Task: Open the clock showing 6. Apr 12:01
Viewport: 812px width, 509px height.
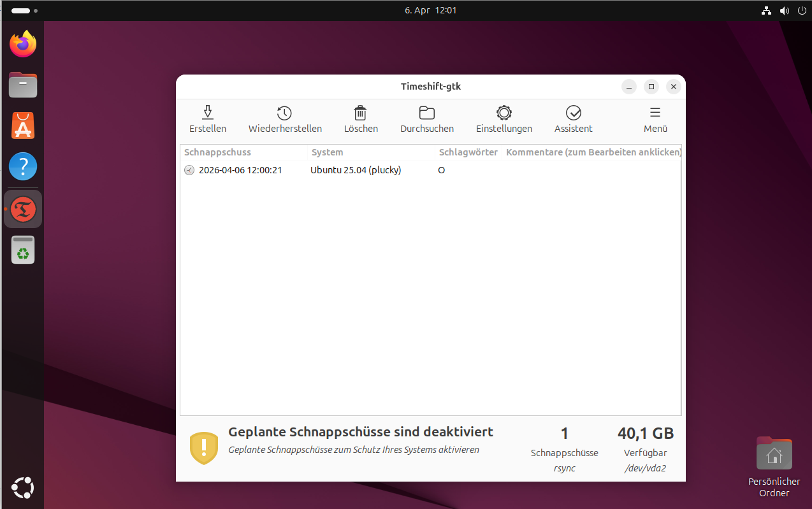Action: click(x=430, y=11)
